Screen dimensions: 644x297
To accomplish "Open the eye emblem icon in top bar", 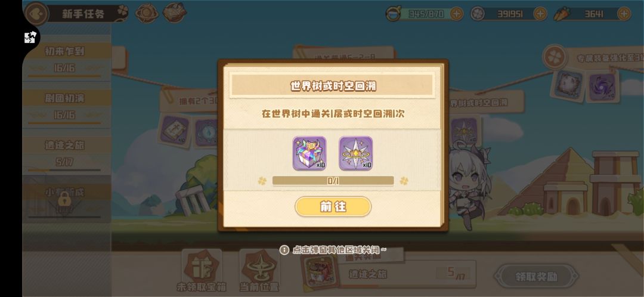I will tap(147, 13).
